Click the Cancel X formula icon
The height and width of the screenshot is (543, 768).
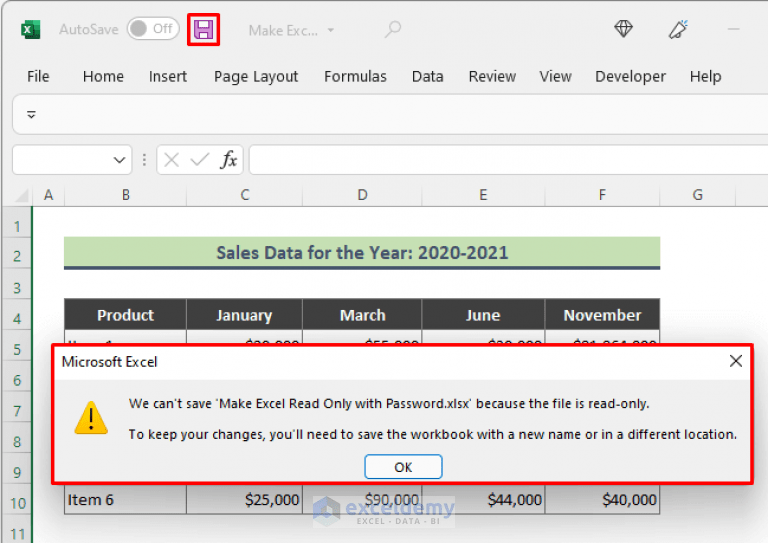[171, 160]
